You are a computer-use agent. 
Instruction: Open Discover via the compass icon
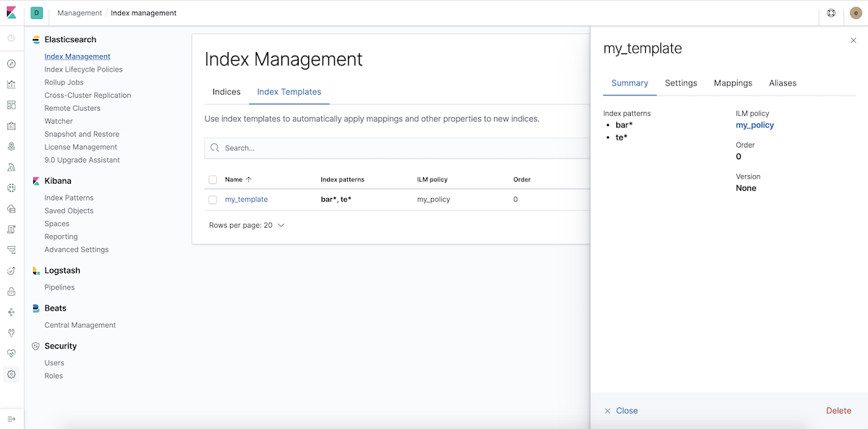pos(12,64)
